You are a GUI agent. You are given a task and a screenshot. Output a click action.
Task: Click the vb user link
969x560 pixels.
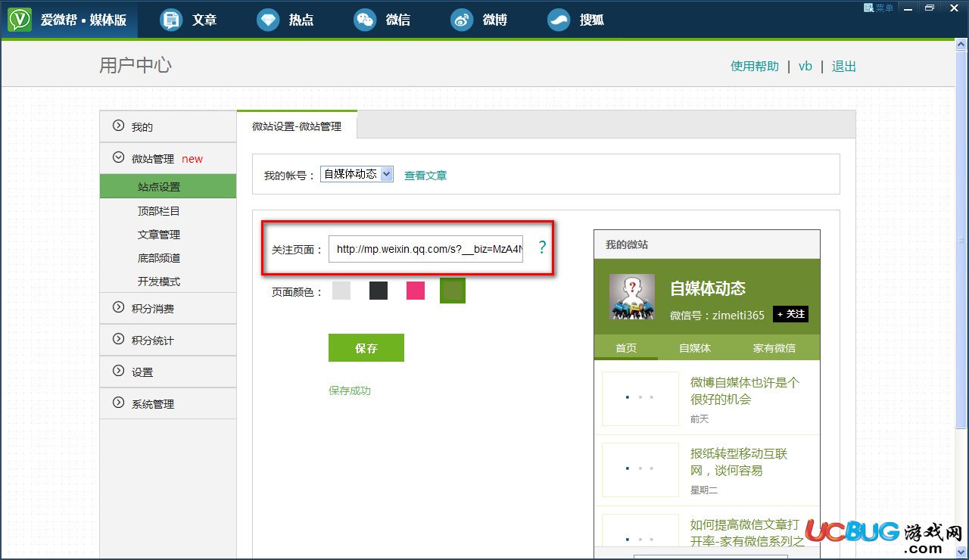(805, 66)
